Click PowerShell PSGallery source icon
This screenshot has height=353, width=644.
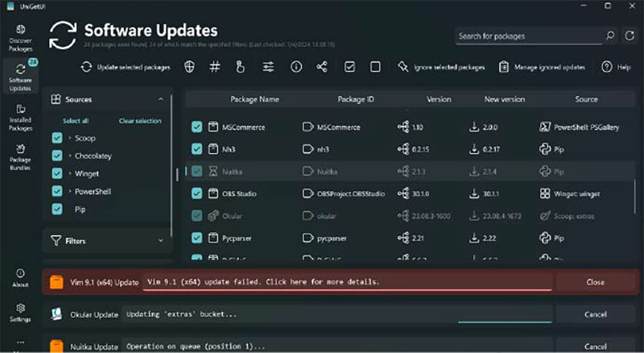(545, 127)
